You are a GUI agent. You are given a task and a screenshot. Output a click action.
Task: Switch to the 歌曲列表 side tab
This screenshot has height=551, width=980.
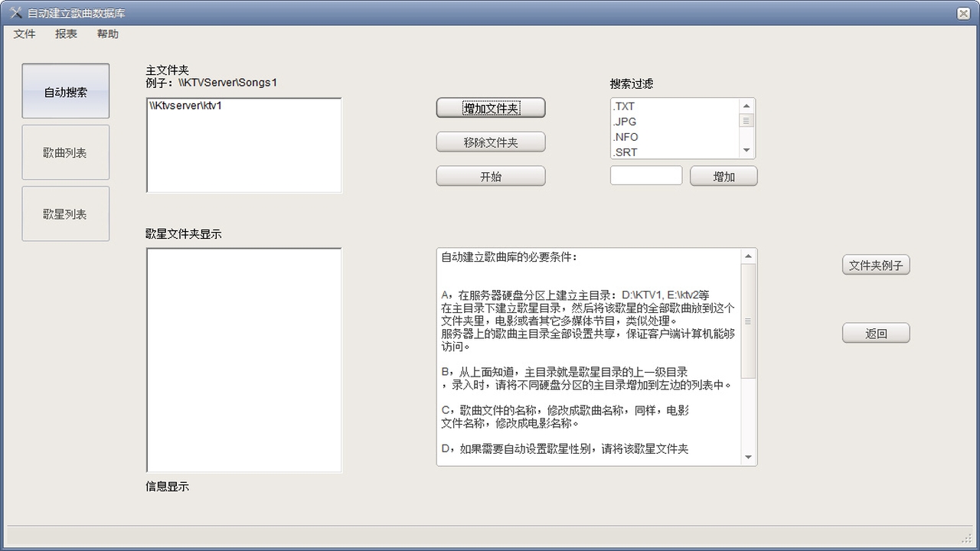coord(66,153)
